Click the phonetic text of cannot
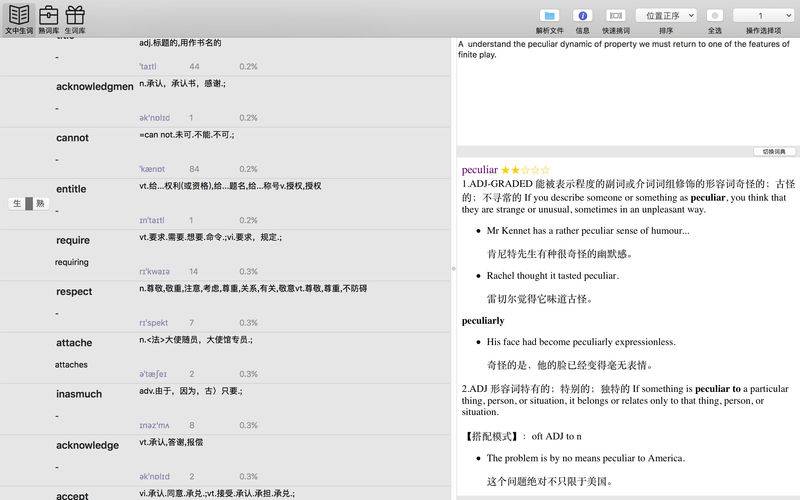 152,169
